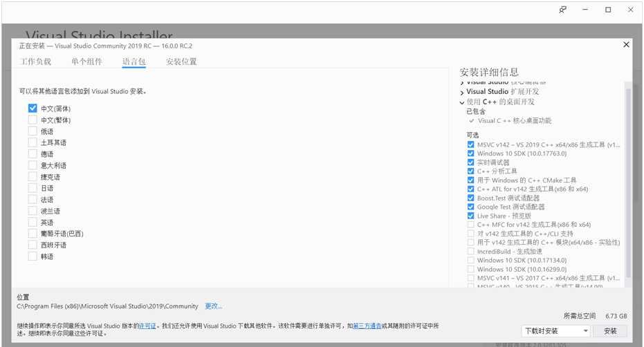
Task: Click the install path C:\Program Files (x86) text
Action: point(108,306)
